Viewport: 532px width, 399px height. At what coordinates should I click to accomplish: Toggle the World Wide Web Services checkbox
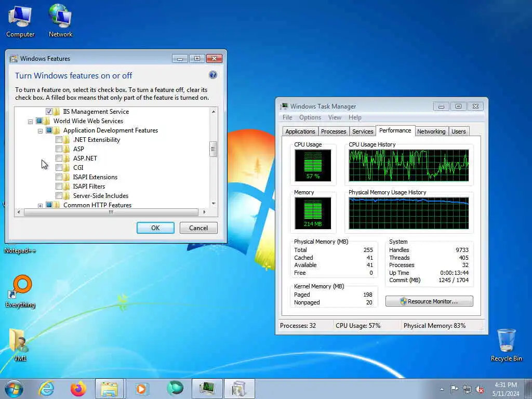tap(39, 121)
